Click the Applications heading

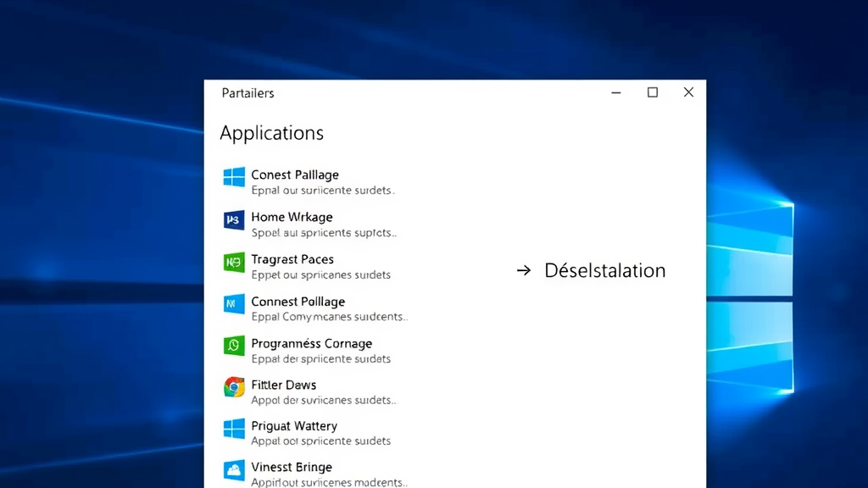coord(271,133)
